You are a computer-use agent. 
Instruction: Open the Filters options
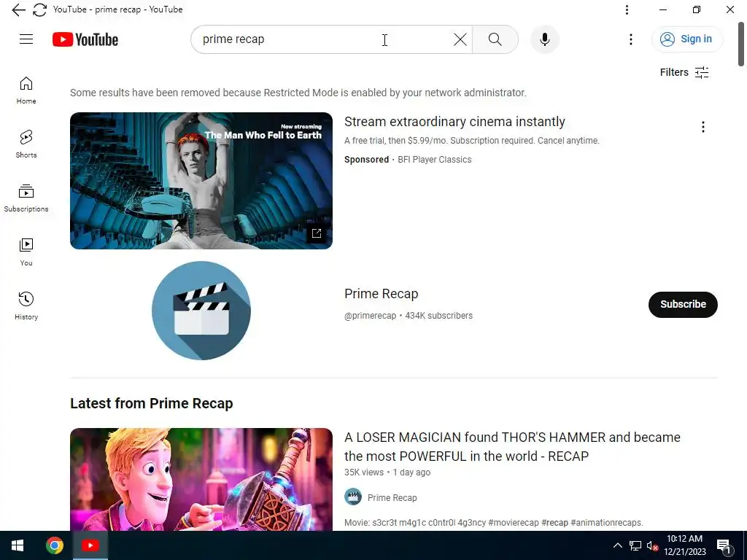tap(684, 72)
